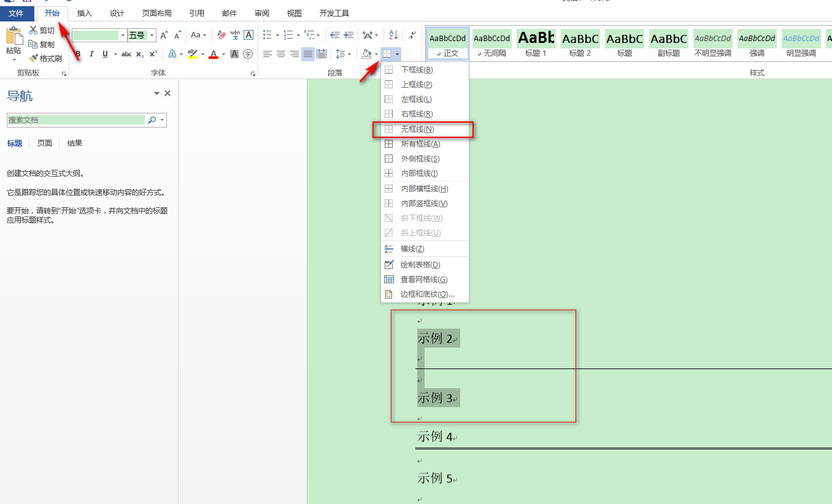This screenshot has width=832, height=504.
Task: Click the Sort A-Z icon
Action: click(x=394, y=35)
